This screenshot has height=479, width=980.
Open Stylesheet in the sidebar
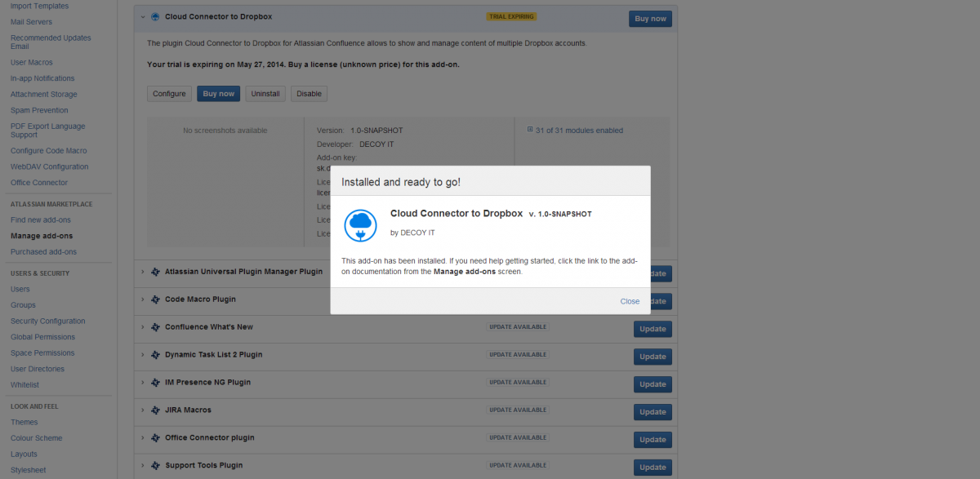[28, 470]
